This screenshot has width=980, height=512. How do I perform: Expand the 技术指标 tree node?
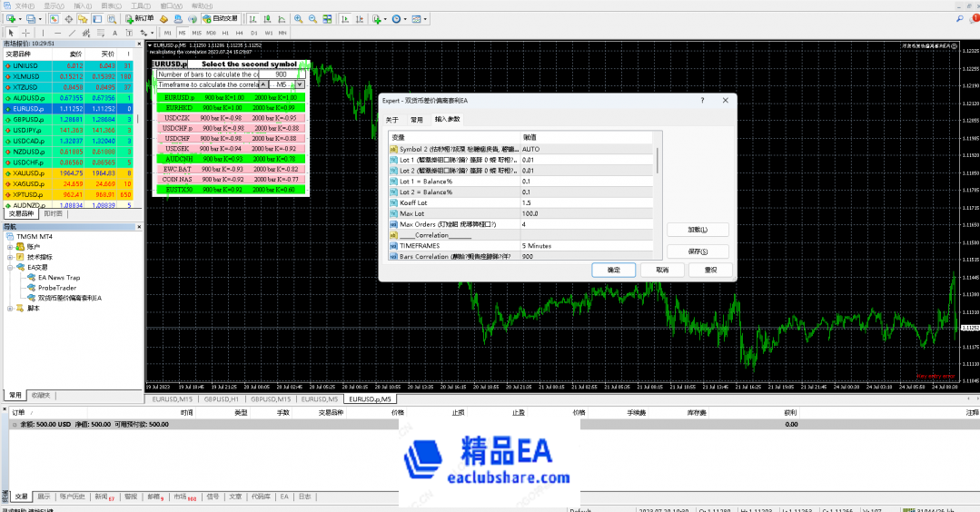[x=10, y=257]
